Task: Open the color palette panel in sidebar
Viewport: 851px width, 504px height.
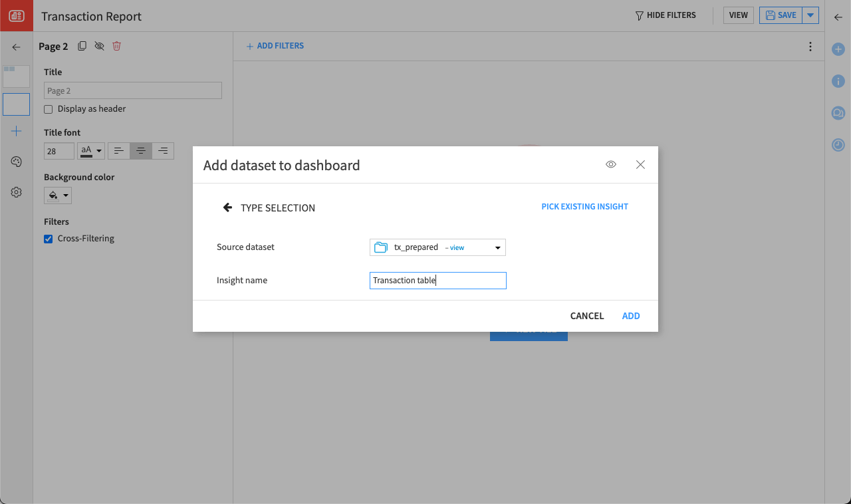Action: pos(16,162)
